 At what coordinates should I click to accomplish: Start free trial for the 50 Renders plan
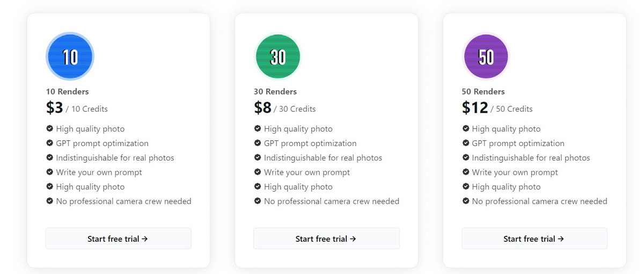tap(534, 239)
